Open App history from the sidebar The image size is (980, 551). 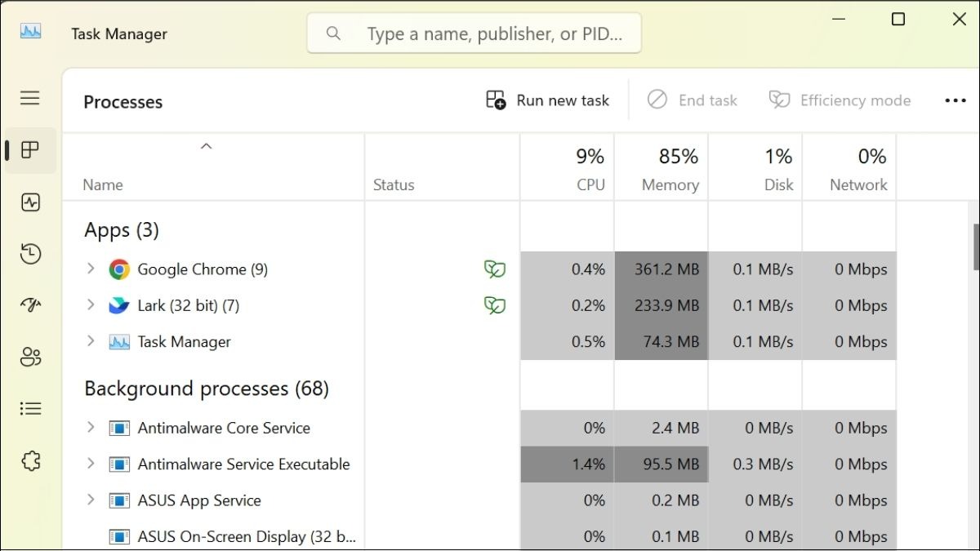tap(30, 254)
